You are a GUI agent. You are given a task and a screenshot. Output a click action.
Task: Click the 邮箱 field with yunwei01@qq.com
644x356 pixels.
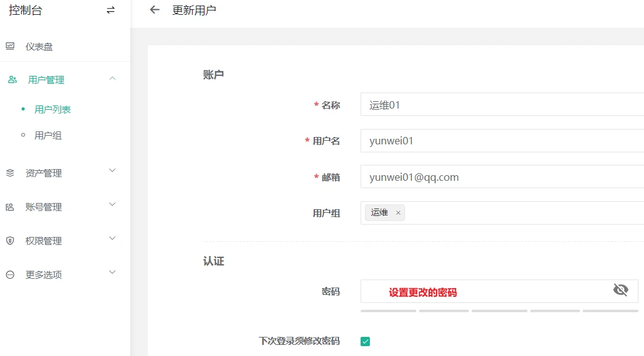coord(503,176)
